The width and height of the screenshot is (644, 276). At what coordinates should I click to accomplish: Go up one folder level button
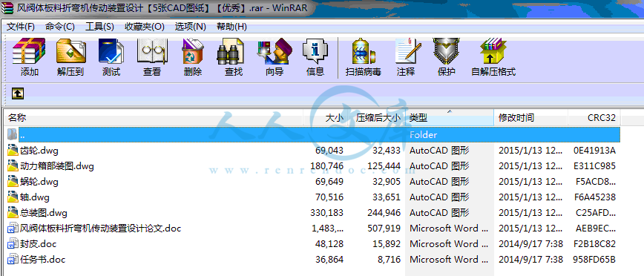(x=17, y=93)
